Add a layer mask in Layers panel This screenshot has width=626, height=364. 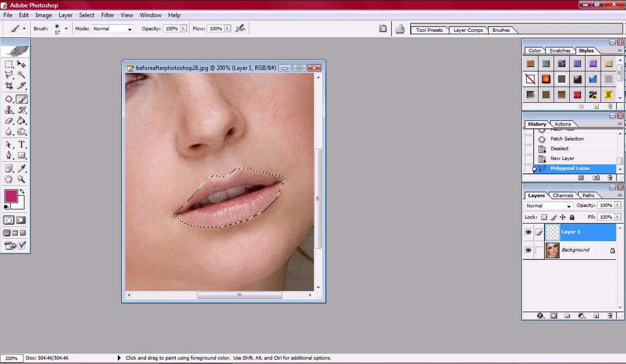tap(554, 316)
